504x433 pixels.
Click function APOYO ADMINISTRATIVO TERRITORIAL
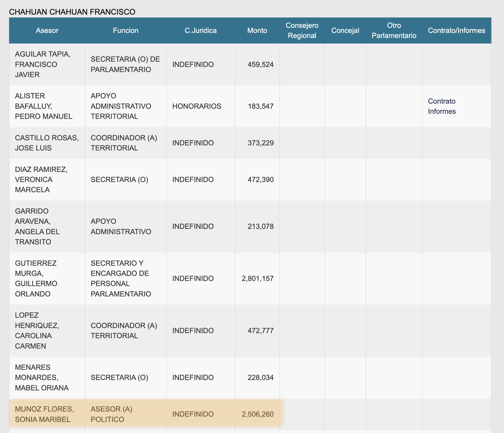click(x=121, y=106)
